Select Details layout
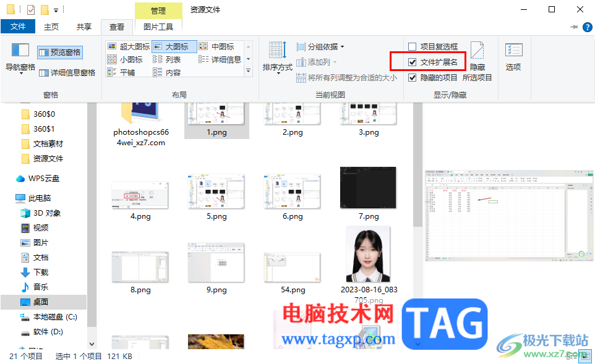The width and height of the screenshot is (595, 364). tap(220, 59)
